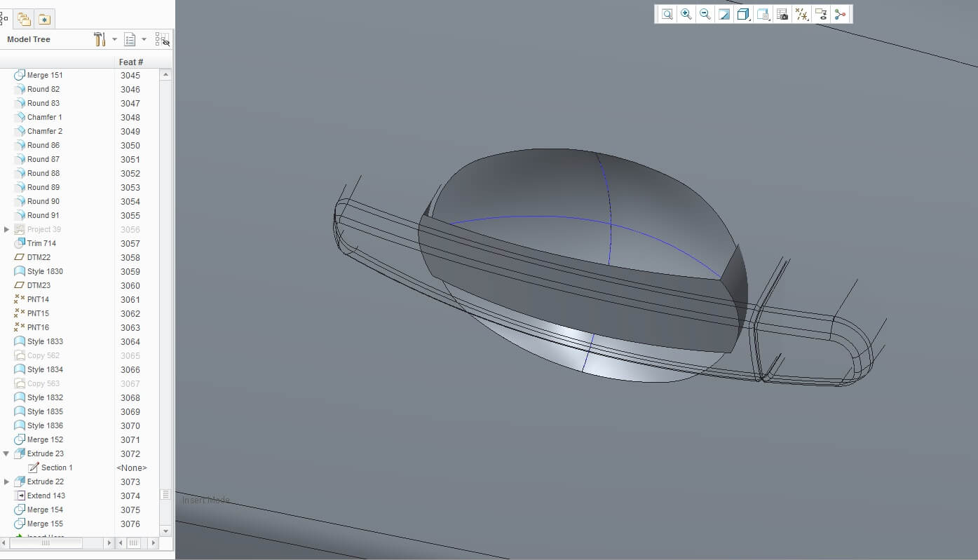Expand the Project 39 feature
The height and width of the screenshot is (560, 978).
7,229
